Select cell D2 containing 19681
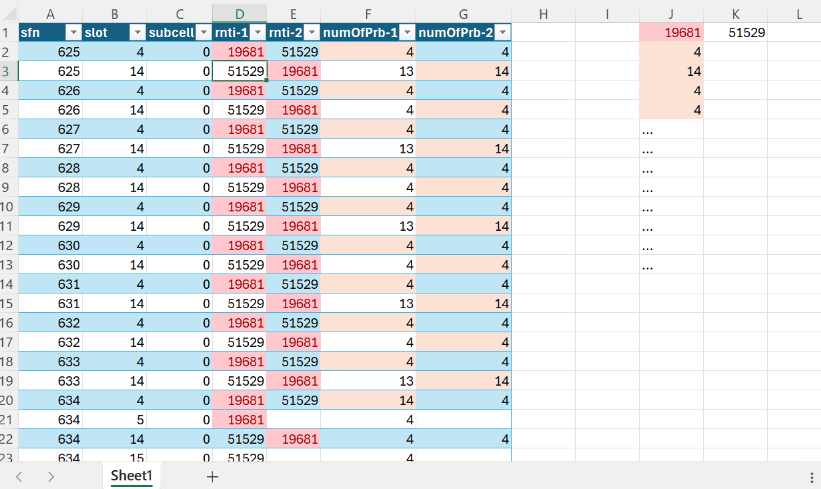The width and height of the screenshot is (821, 489). click(x=239, y=52)
